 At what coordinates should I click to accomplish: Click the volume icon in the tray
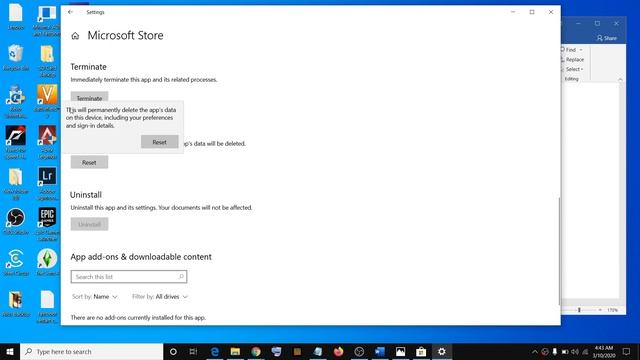click(x=575, y=352)
